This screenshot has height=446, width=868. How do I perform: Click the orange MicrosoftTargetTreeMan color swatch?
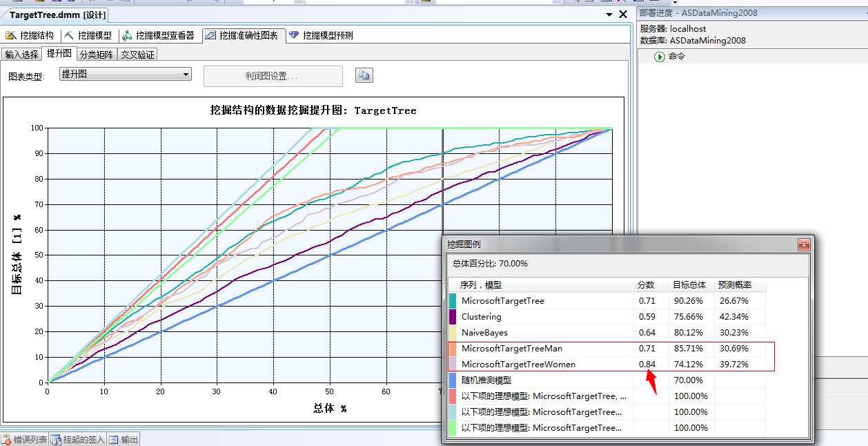pyautogui.click(x=453, y=349)
